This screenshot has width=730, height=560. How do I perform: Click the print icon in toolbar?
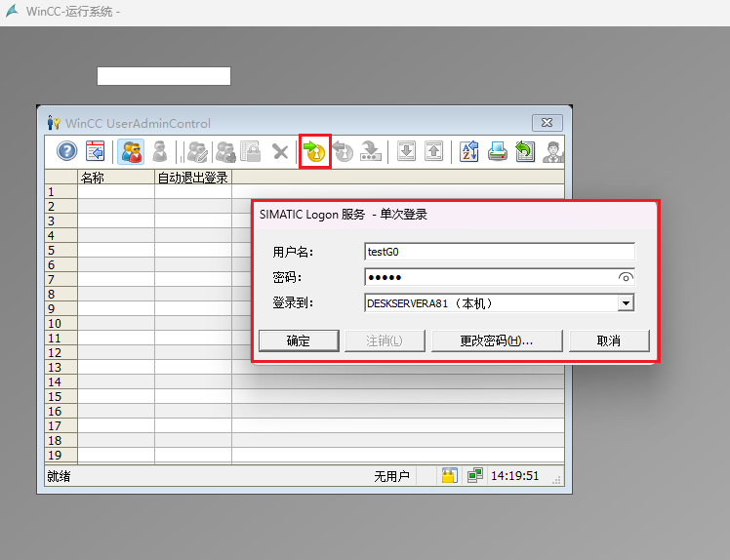497,151
